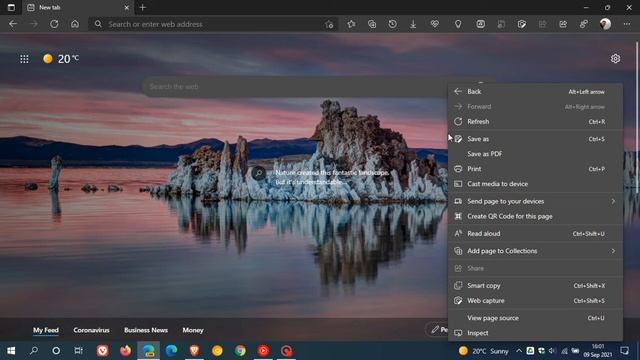Launch Google Chrome from taskbar
The height and width of the screenshot is (360, 640).
tap(240, 351)
